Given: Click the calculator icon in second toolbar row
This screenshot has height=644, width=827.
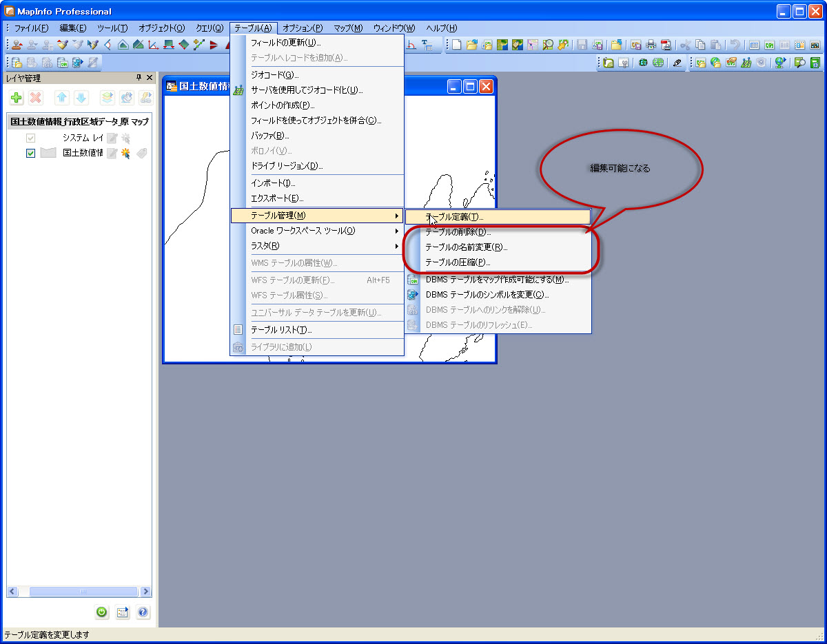Looking at the screenshot, I should [x=815, y=63].
